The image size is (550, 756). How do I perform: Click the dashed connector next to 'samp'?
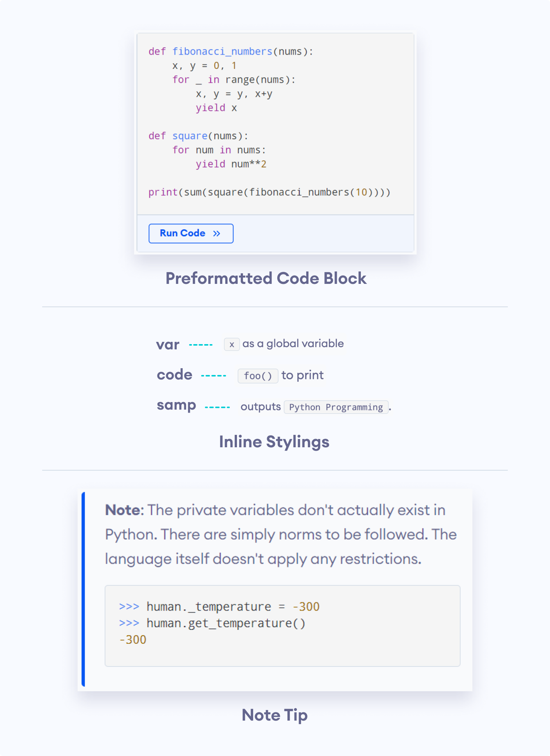[217, 407]
